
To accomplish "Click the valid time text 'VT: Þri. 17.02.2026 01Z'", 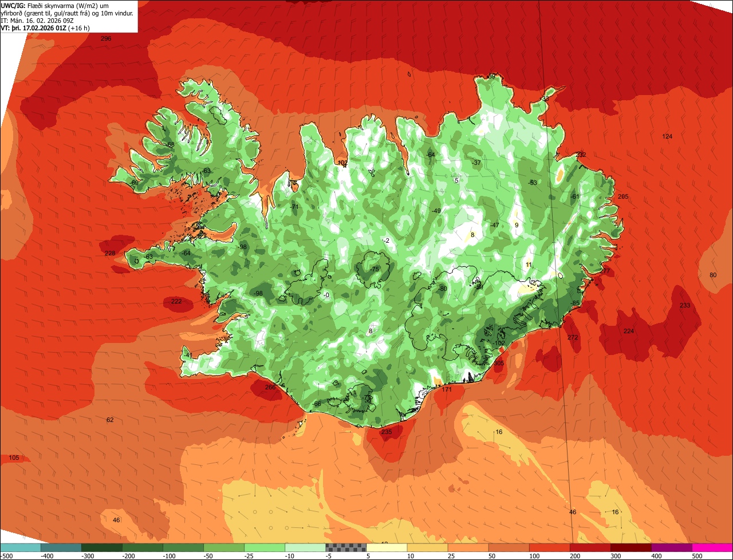I will pyautogui.click(x=34, y=28).
